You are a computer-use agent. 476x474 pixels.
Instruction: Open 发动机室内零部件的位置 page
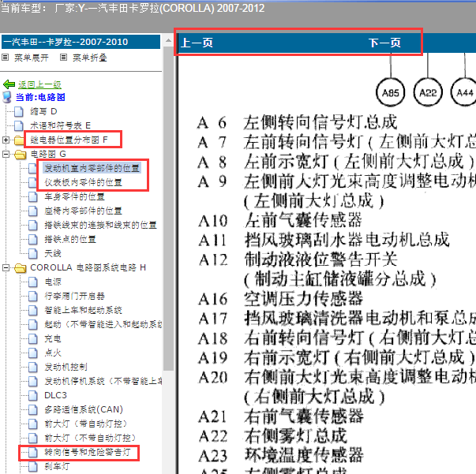pyautogui.click(x=92, y=168)
